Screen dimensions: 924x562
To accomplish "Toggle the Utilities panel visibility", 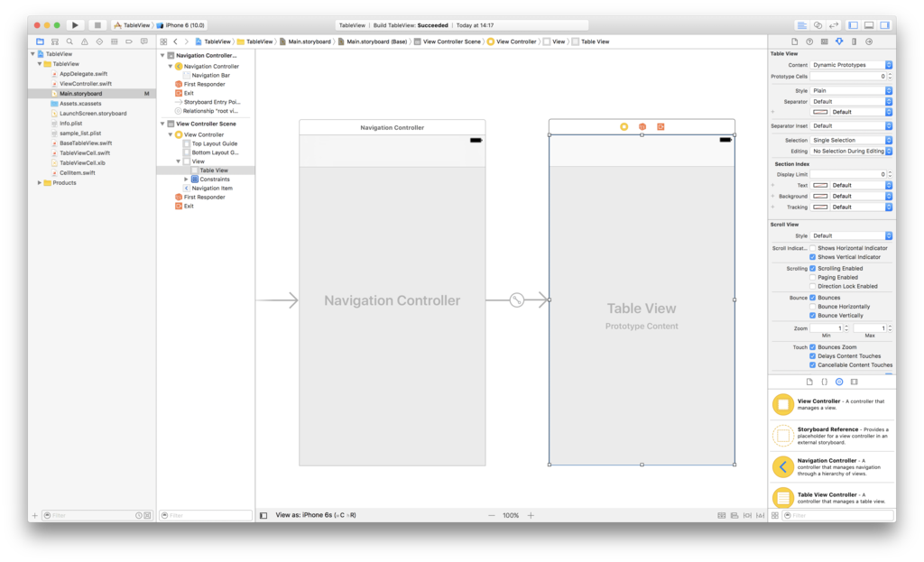I will coord(884,25).
